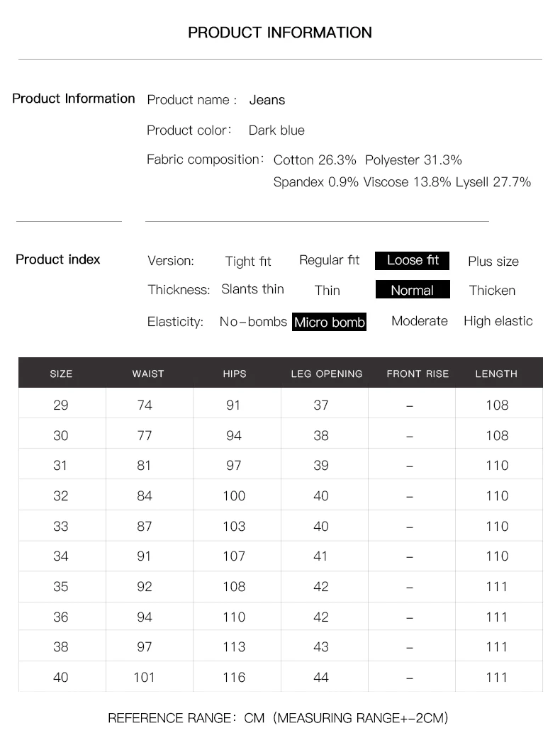Select the Slants thin thickness option
This screenshot has height=740, width=560.
point(252,289)
